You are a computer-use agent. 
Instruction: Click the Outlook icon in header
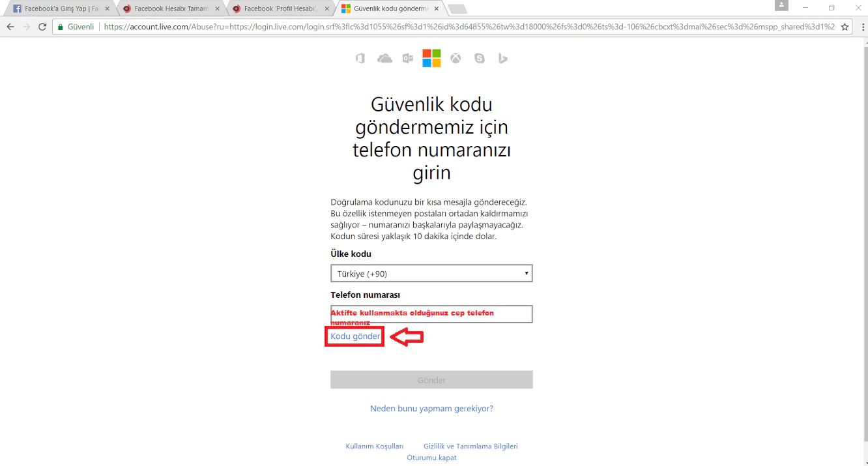(408, 59)
